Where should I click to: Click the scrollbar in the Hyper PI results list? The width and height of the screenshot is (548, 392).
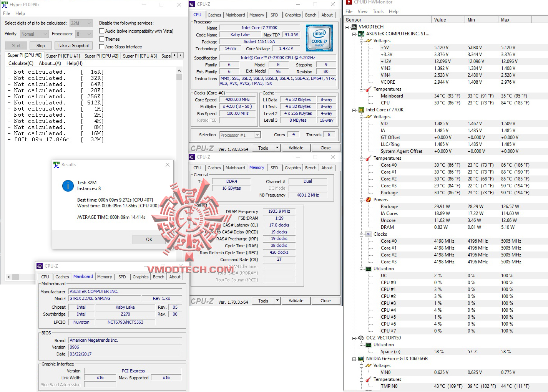[179, 76]
